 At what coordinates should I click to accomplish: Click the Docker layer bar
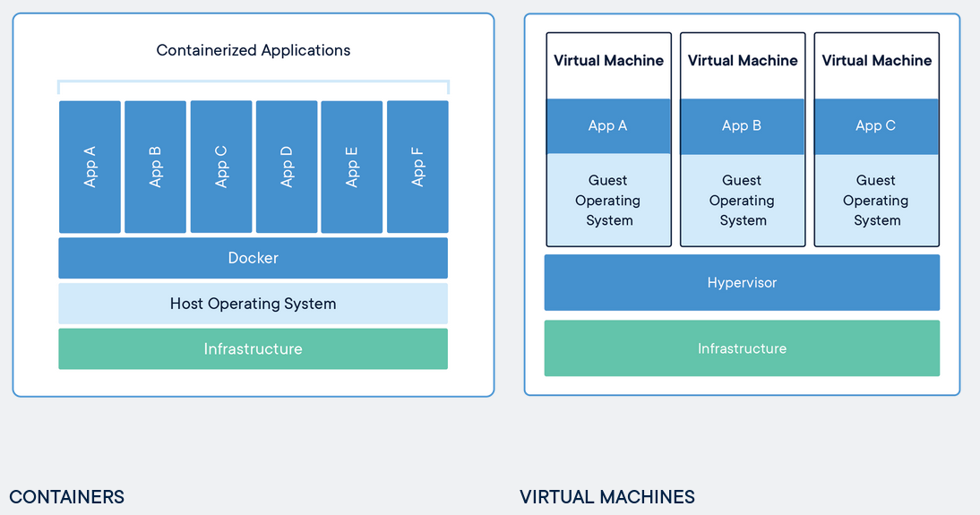click(x=253, y=258)
